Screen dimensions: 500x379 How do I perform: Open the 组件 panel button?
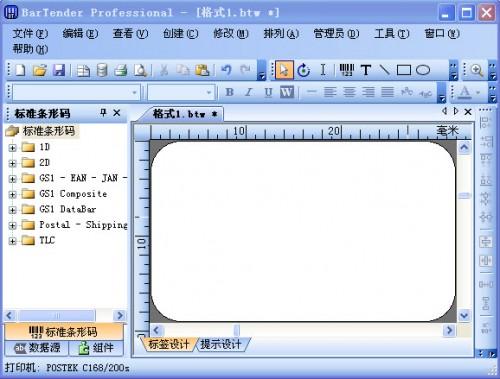(97, 348)
